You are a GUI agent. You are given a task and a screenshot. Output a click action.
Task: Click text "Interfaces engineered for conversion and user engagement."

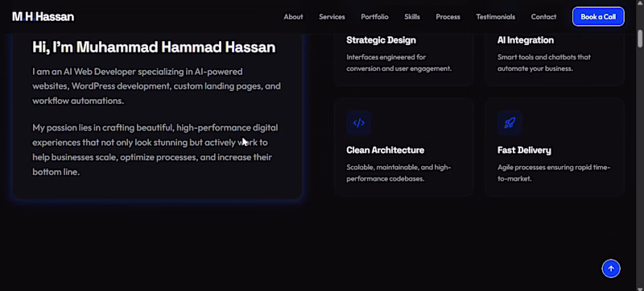[x=398, y=63]
